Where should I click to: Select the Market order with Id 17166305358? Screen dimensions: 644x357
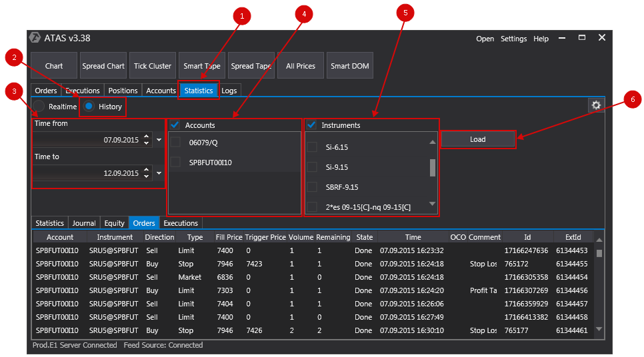[313, 277]
